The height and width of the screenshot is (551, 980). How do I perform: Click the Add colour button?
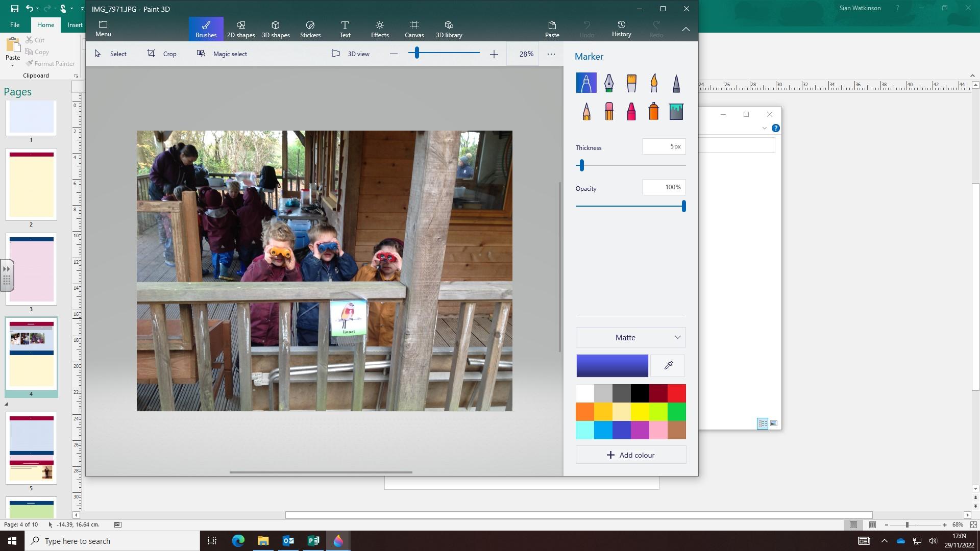(631, 455)
